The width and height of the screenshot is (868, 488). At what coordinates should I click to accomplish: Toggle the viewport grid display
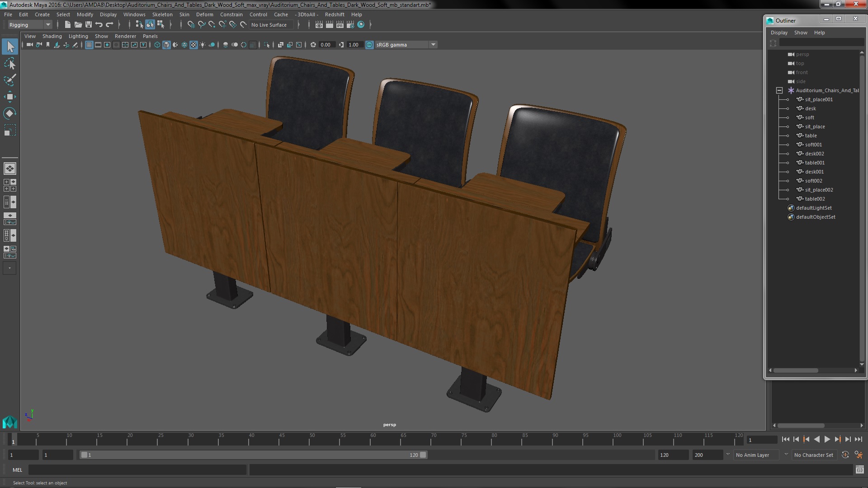tap(89, 45)
